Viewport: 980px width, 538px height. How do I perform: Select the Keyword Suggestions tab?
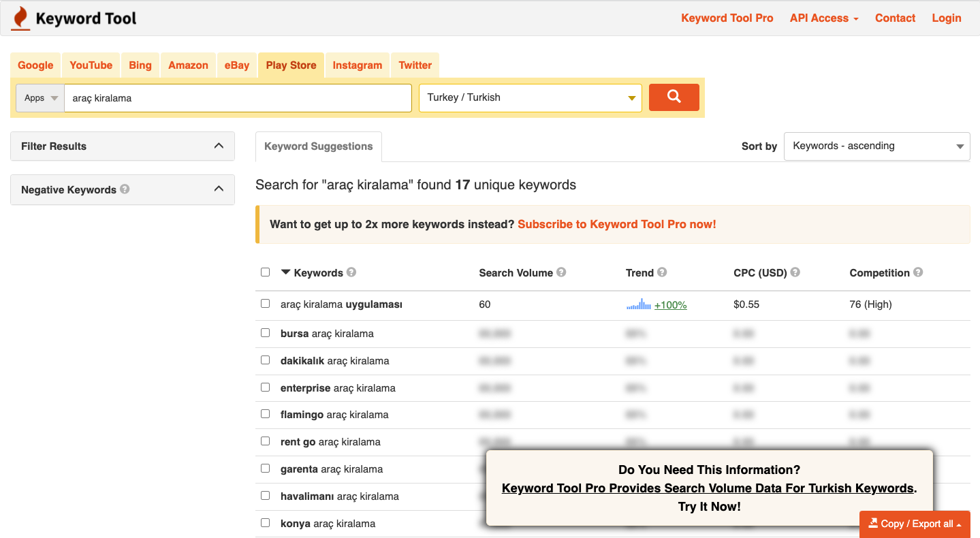click(x=319, y=146)
